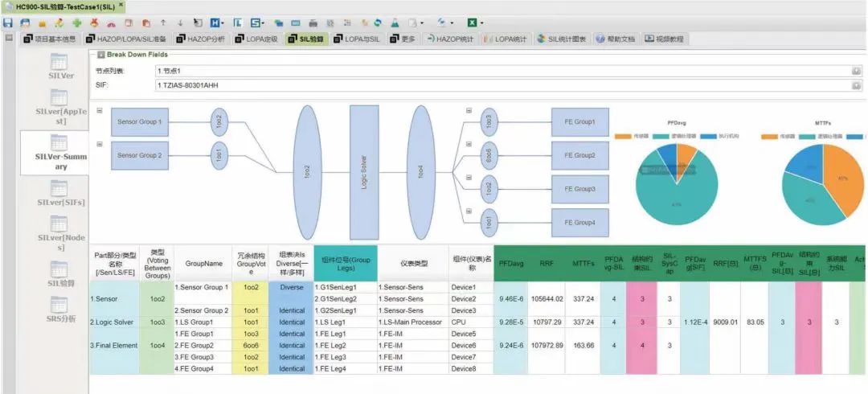Image resolution: width=868 pixels, height=394 pixels.
Task: Open the 节点列表 dropdown button
Action: click(856, 71)
